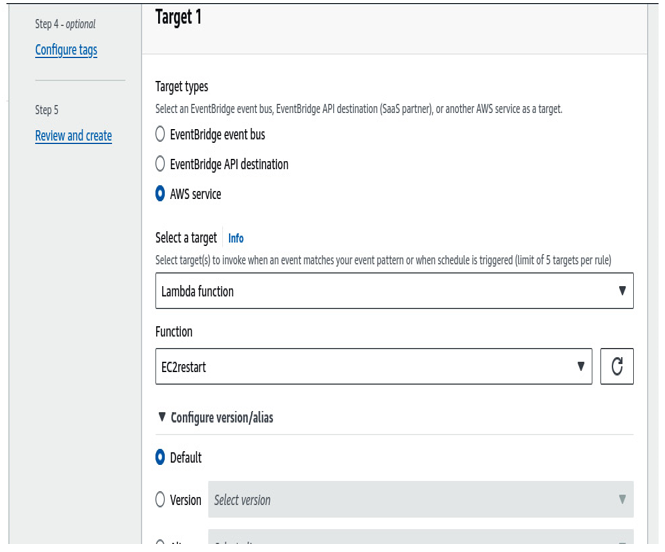665x552 pixels.
Task: Click the EC2restart dropdown arrow
Action: (x=581, y=366)
